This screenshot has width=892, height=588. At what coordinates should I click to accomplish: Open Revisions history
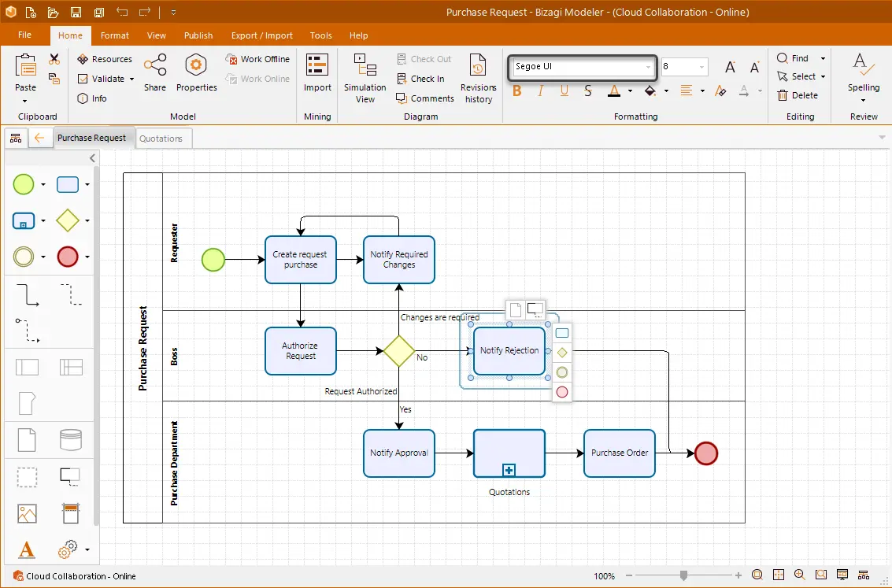479,78
